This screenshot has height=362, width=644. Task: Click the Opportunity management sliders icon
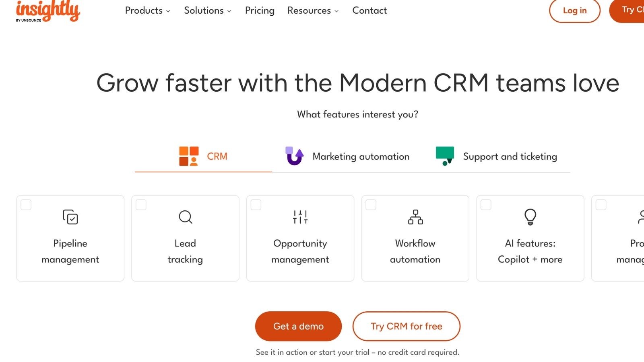[300, 216]
